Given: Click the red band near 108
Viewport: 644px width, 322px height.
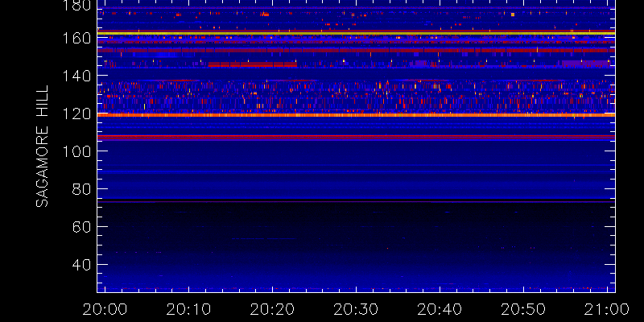Looking at the screenshot, I should 356,137.
